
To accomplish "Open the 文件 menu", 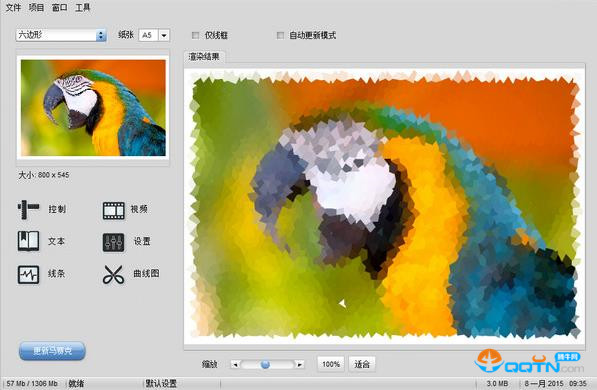I will click(13, 8).
